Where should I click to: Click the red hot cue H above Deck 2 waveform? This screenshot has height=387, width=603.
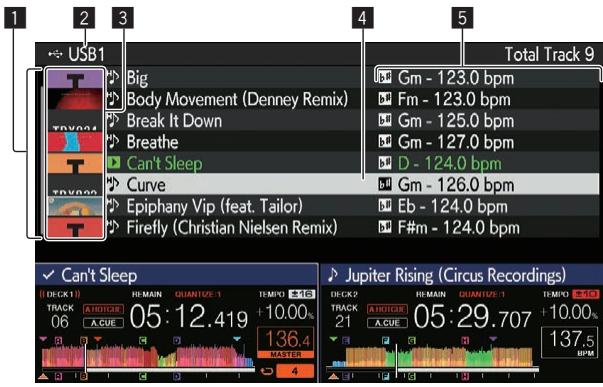coord(465,340)
